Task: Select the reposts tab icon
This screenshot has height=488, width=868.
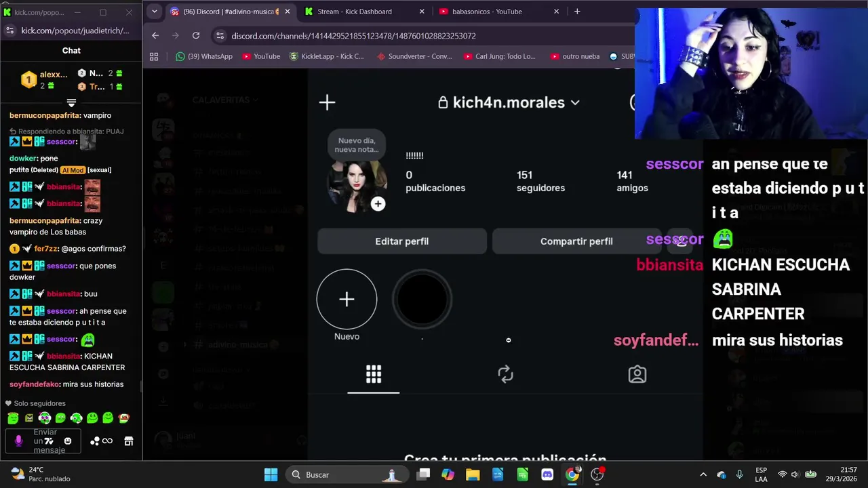Action: point(505,374)
